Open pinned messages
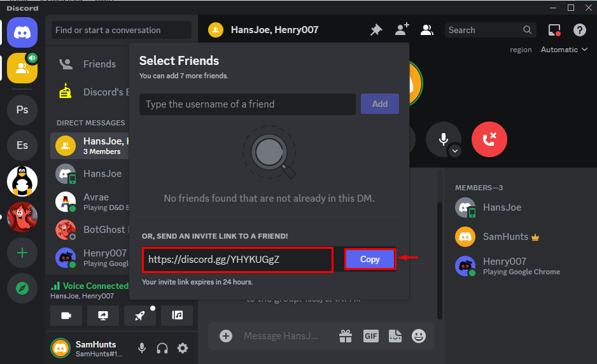Viewport: 597px width, 364px height. pos(376,30)
